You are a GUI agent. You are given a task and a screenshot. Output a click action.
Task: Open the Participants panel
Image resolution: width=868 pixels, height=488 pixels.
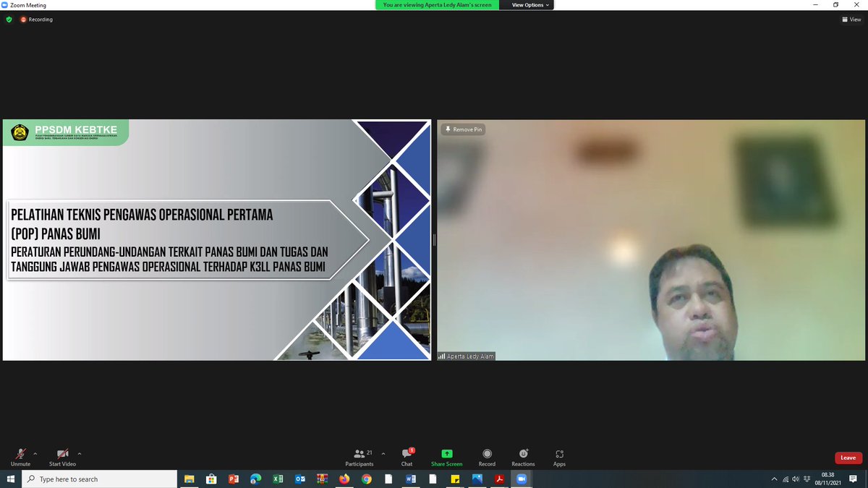pos(359,458)
